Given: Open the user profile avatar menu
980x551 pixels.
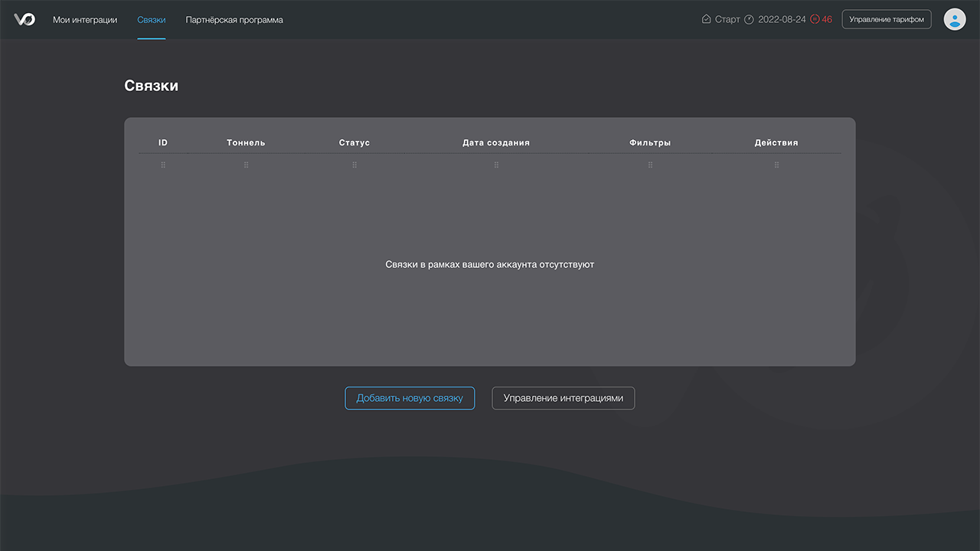Looking at the screenshot, I should (954, 19).
